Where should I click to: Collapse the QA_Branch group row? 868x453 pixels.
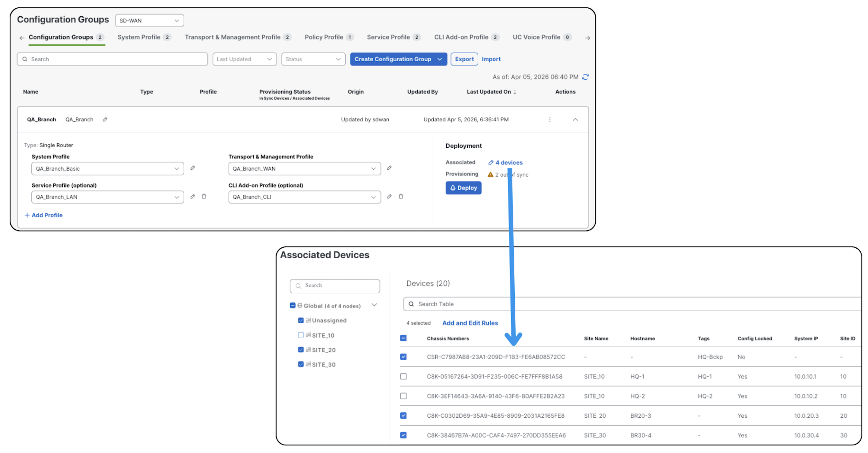click(575, 120)
